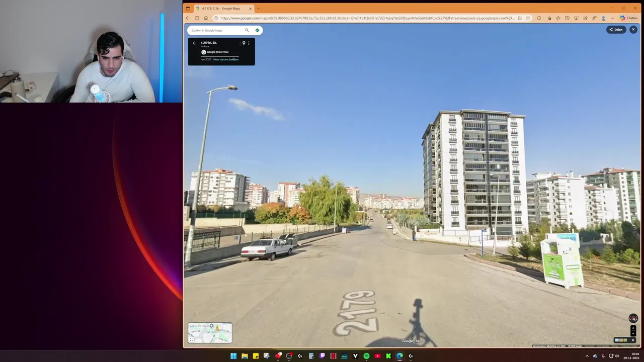
Task: Close Street View with the X button
Action: point(633,30)
